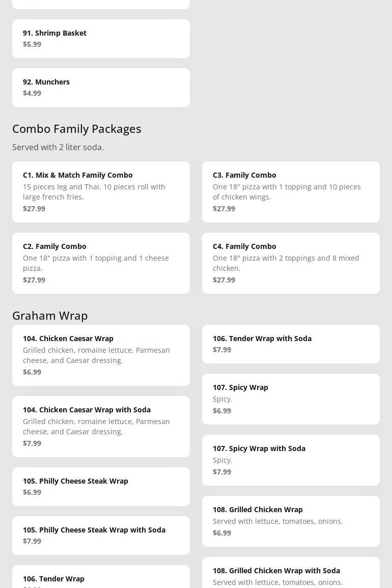This screenshot has width=392, height=588.
Task: Select 104. Chicken Caesar Wrap with Soda
Action: [x=101, y=426]
